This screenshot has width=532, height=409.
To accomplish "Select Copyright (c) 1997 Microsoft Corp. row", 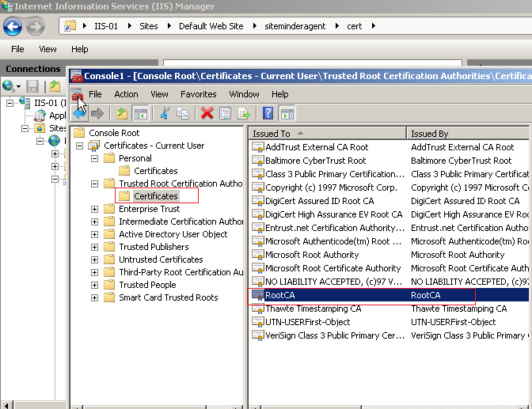I will pyautogui.click(x=389, y=187).
